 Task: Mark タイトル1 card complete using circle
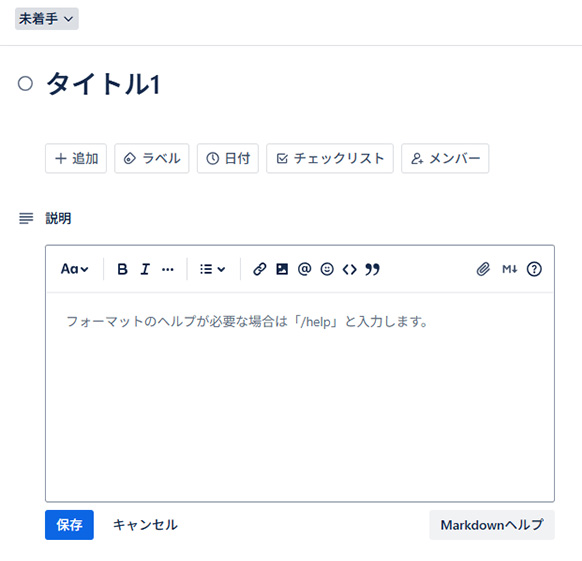pos(25,84)
